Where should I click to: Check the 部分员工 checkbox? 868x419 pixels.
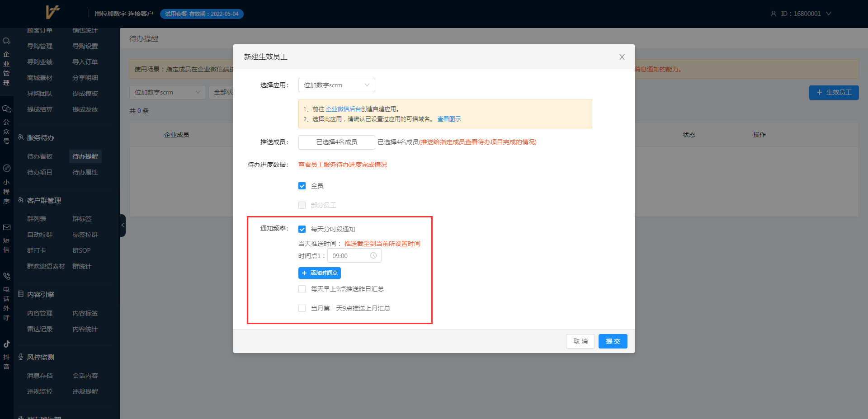pos(302,205)
